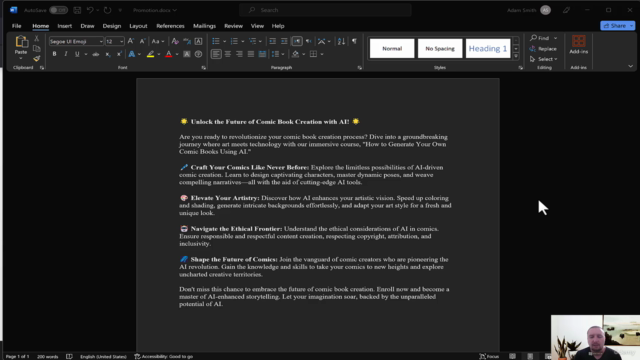
Task: Toggle Align Left for paragraph
Action: 216,54
